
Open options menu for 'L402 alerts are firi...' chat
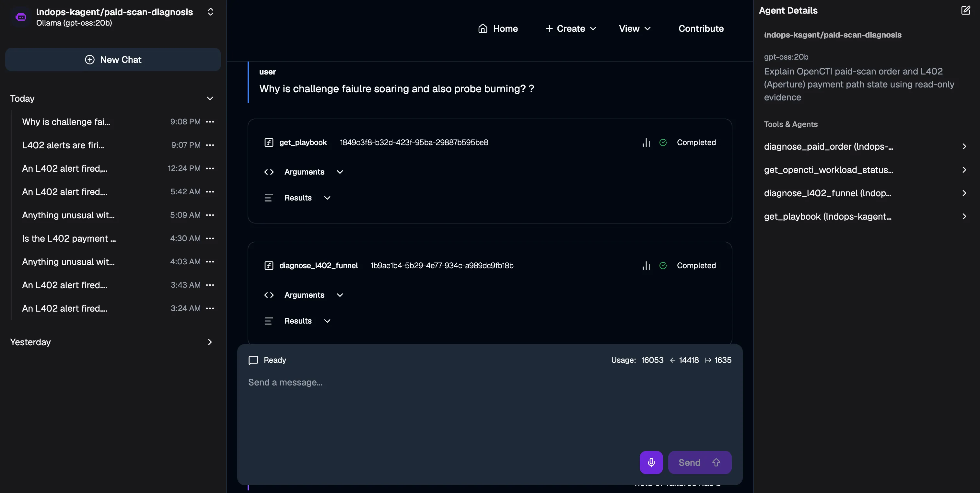pos(210,145)
